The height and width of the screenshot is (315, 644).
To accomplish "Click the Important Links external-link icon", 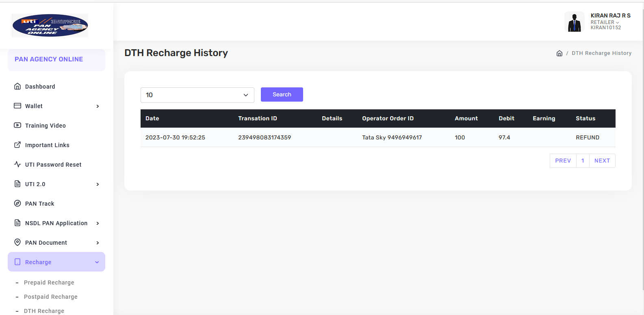I will (17, 145).
